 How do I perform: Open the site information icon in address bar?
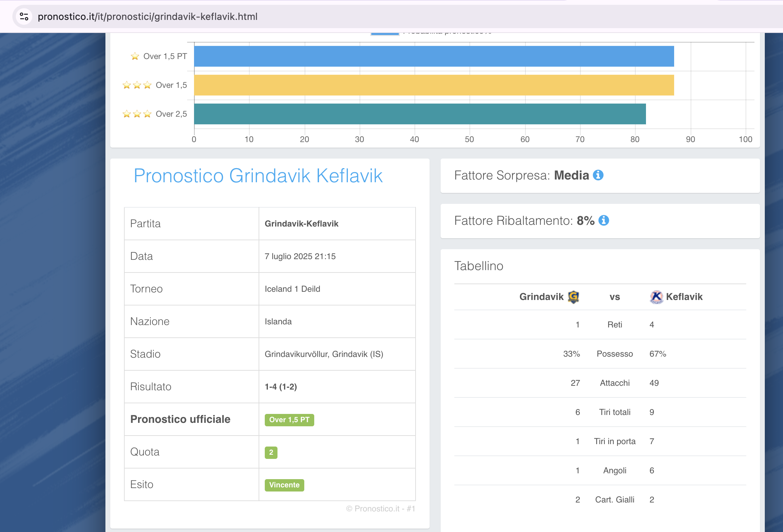pyautogui.click(x=24, y=16)
